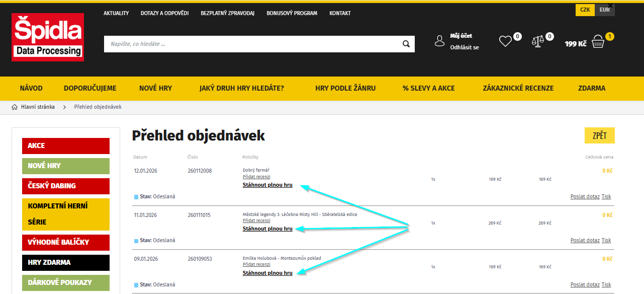Open the product comparison scales icon

pos(538,41)
